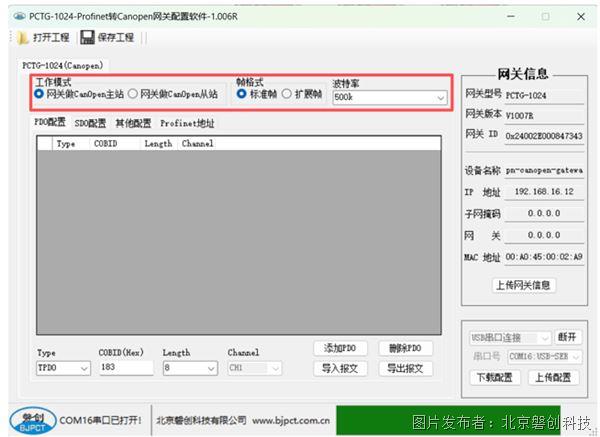Open the 其他配置 tab
Image resolution: width=600 pixels, height=437 pixels.
[133, 123]
